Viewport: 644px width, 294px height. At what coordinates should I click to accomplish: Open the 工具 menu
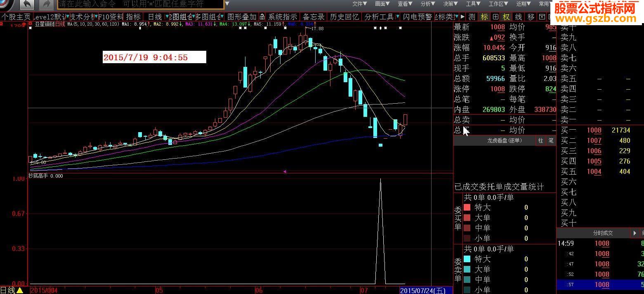coord(473,4)
